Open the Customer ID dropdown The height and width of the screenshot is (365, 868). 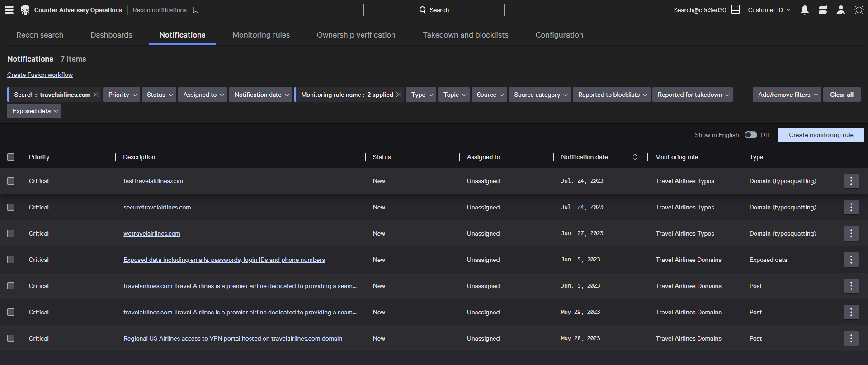769,10
